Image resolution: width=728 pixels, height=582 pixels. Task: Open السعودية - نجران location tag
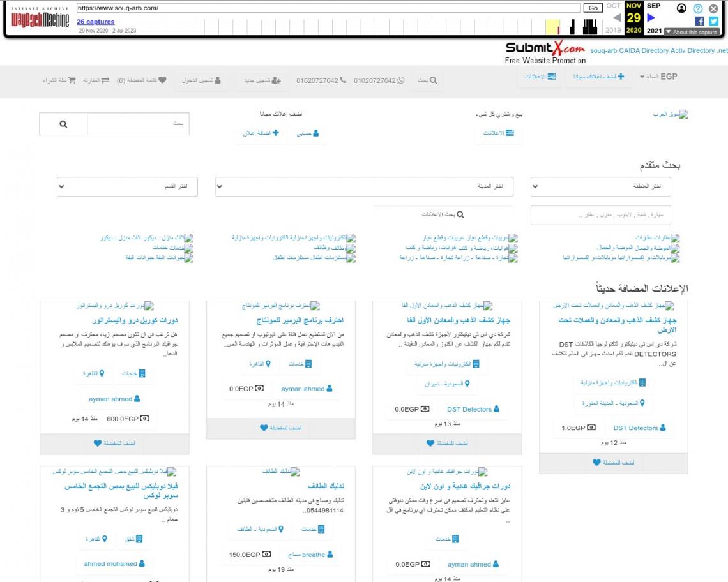pos(447,384)
